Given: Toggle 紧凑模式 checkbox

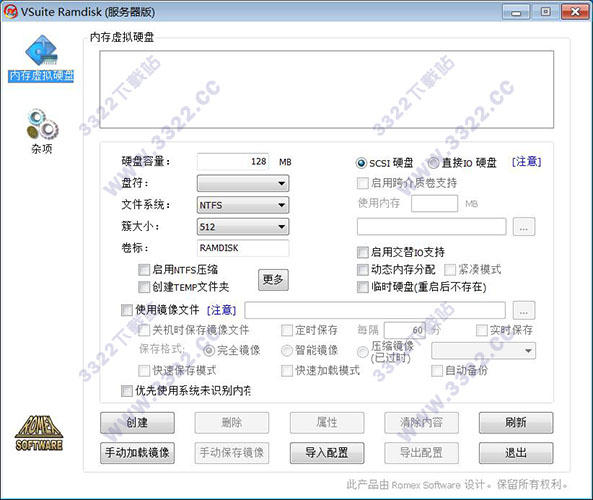Looking at the screenshot, I should pos(450,270).
